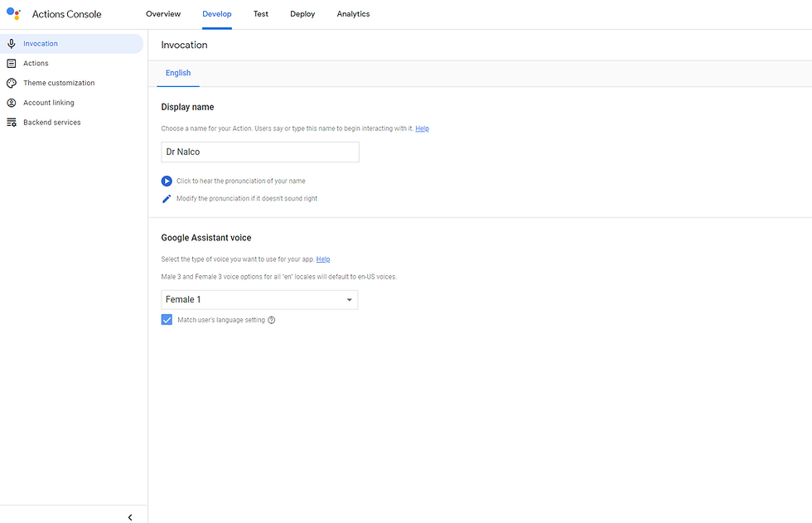Screen dimensions: 812x523
Task: Click the Backend services settings icon
Action: click(12, 122)
